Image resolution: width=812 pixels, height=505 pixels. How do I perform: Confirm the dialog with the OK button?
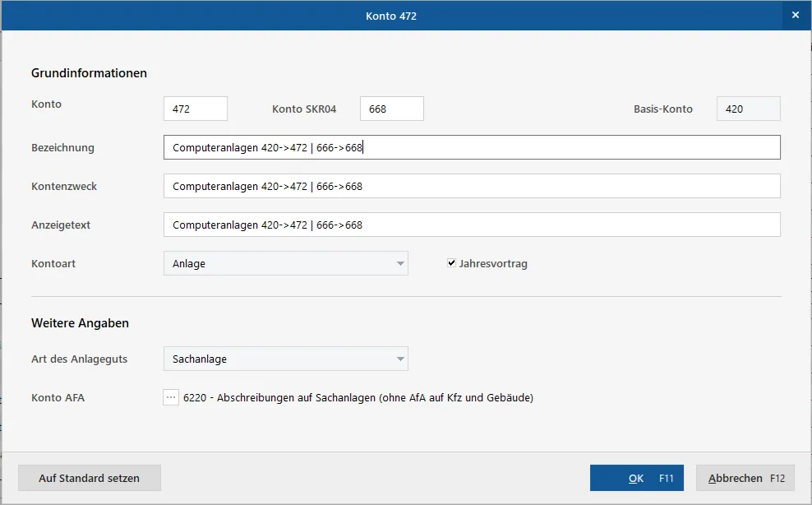click(x=636, y=478)
